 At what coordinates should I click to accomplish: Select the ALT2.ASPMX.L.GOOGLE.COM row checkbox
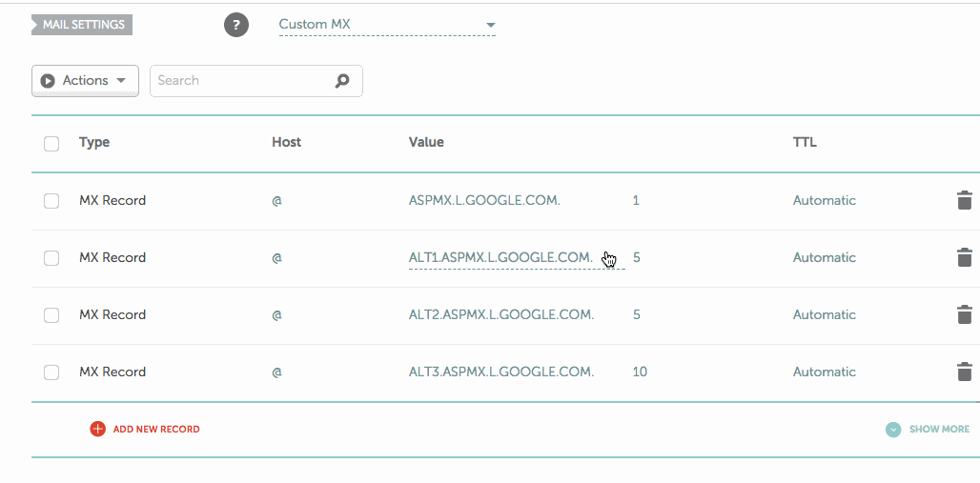point(51,315)
